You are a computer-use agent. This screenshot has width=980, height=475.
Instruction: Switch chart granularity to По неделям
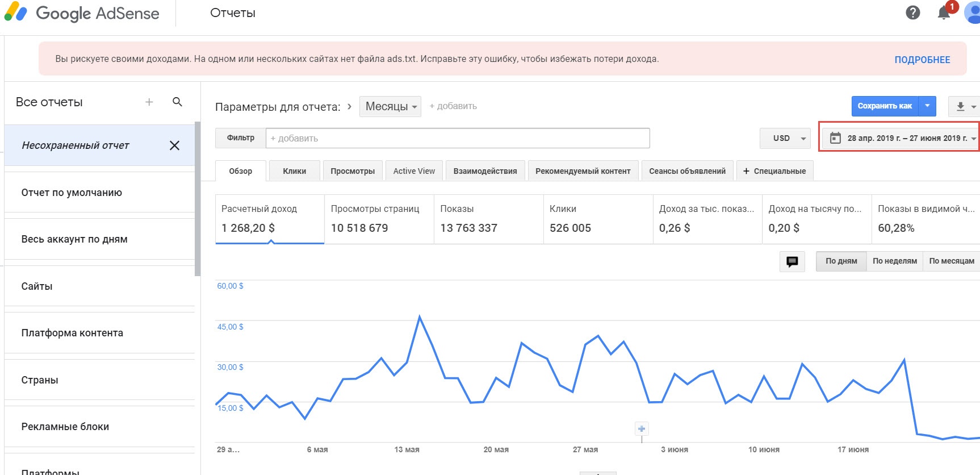click(x=894, y=261)
